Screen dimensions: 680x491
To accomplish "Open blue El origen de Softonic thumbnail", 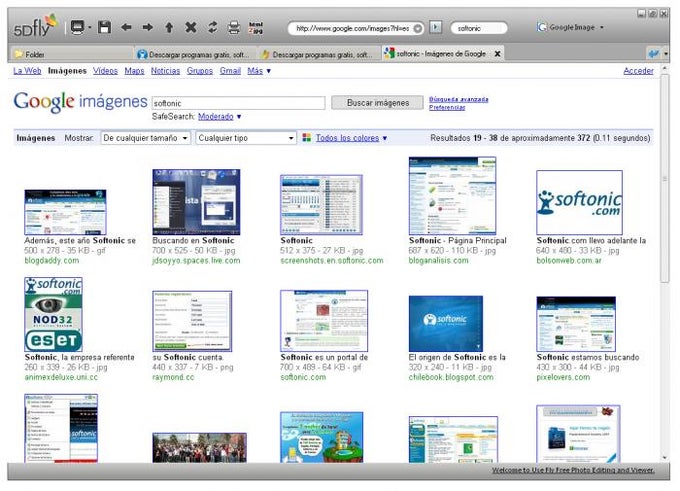I will tap(445, 324).
